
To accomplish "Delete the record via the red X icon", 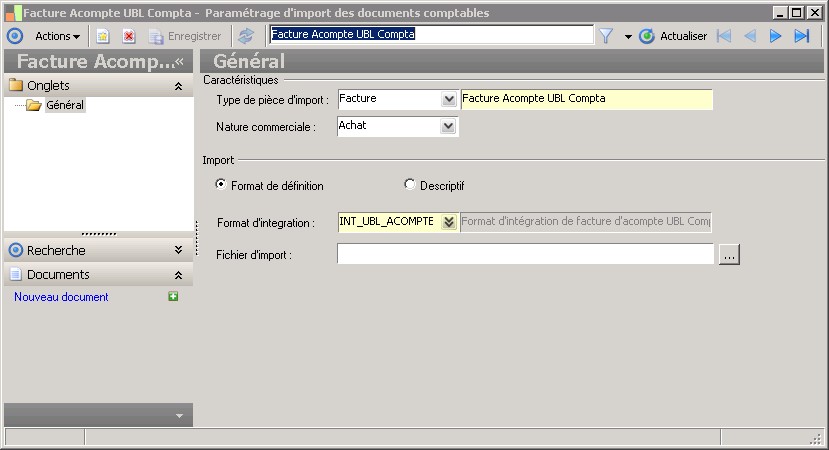I will click(x=128, y=36).
